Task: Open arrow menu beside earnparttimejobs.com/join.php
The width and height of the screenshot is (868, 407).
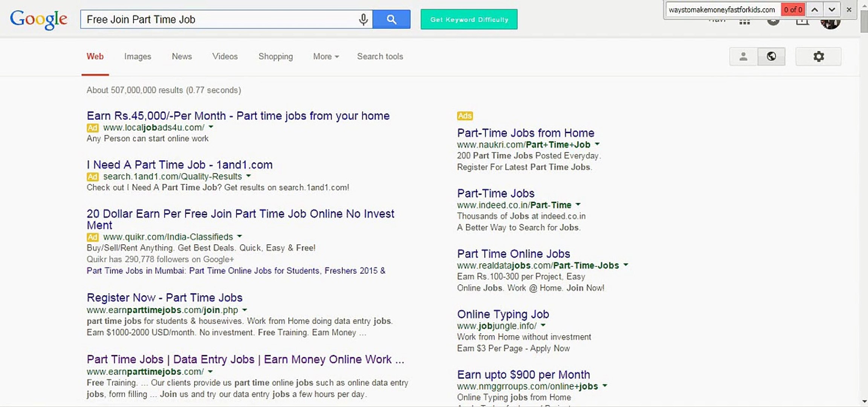Action: click(x=245, y=310)
